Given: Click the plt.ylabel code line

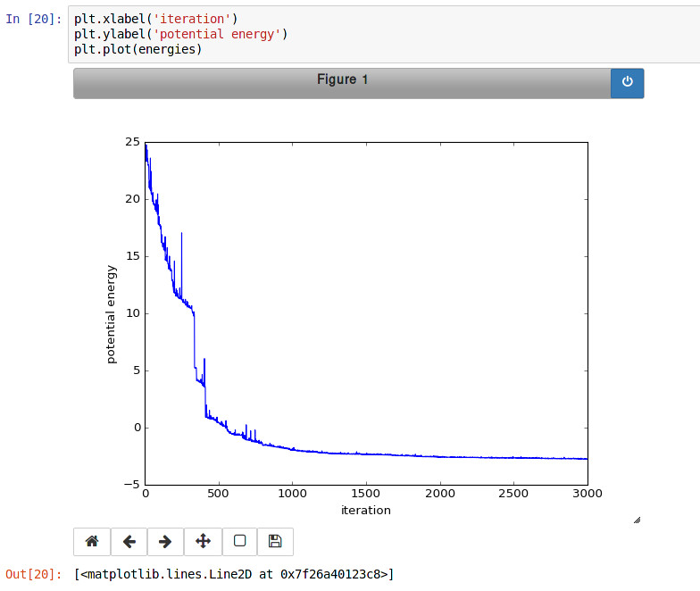Looking at the screenshot, I should click(180, 34).
